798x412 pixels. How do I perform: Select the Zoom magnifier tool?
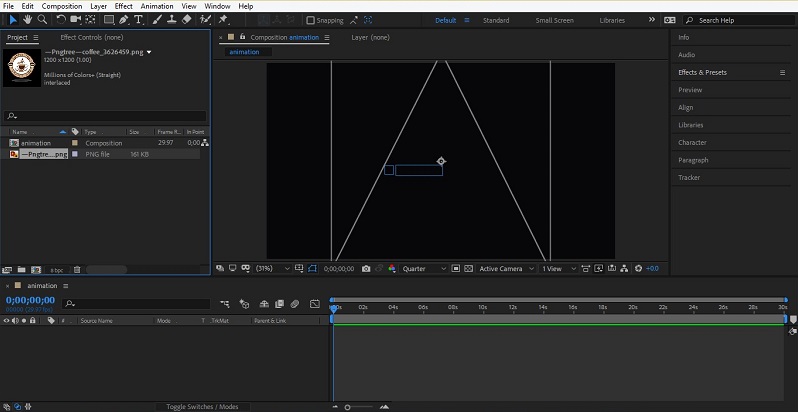pyautogui.click(x=42, y=19)
